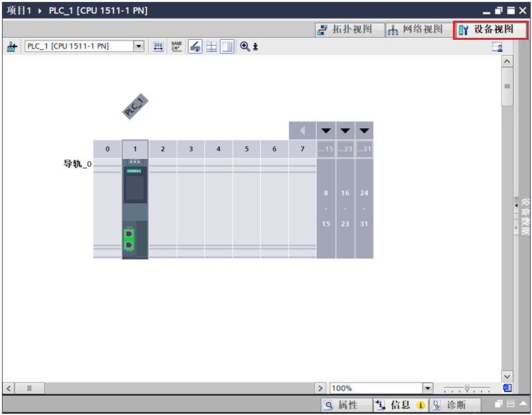This screenshot has height=415, width=532.
Task: Click the vertical scrollbar down arrow
Action: pos(507,376)
